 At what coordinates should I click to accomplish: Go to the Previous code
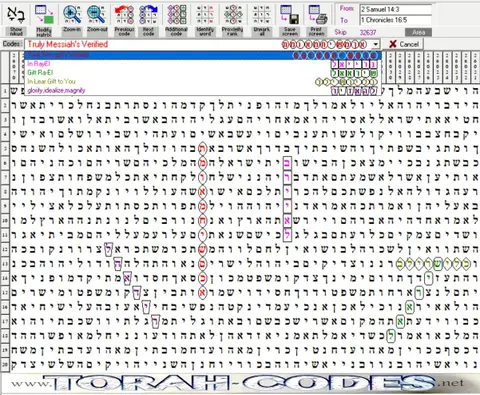[x=124, y=20]
